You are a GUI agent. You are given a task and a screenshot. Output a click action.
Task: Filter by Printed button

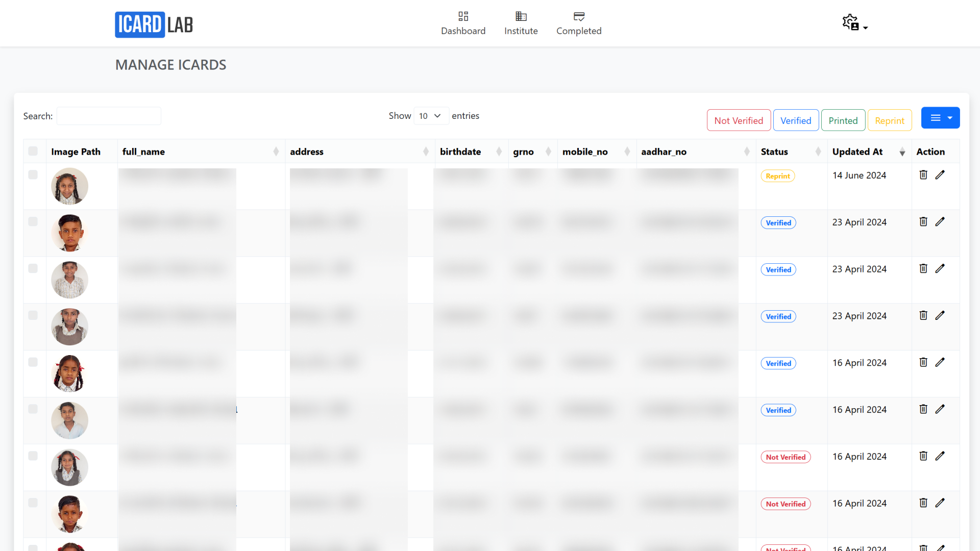click(843, 120)
